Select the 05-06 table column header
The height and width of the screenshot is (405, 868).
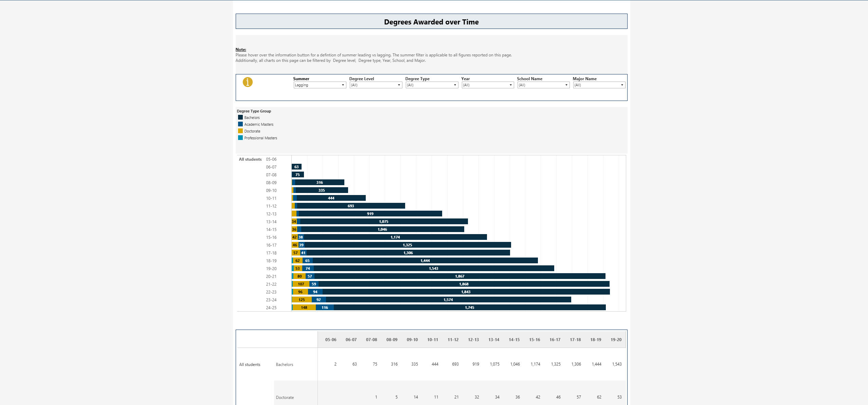(330, 340)
